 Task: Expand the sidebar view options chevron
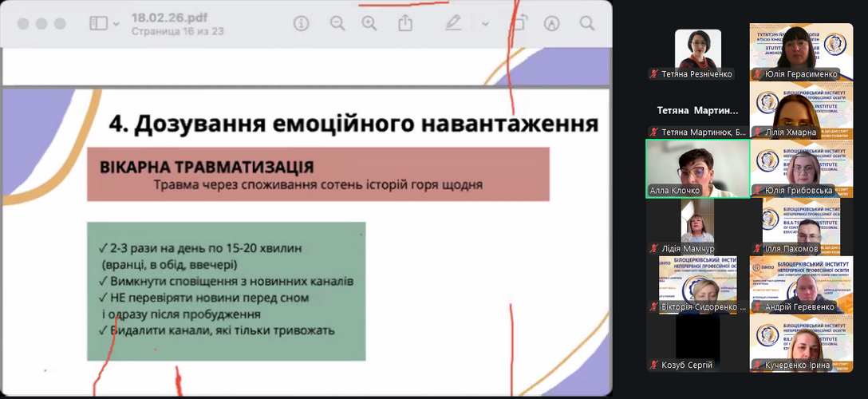pyautogui.click(x=116, y=25)
